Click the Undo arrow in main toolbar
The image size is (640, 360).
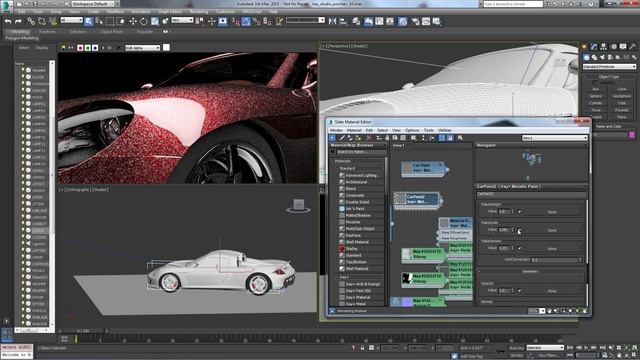pyautogui.click(x=8, y=21)
